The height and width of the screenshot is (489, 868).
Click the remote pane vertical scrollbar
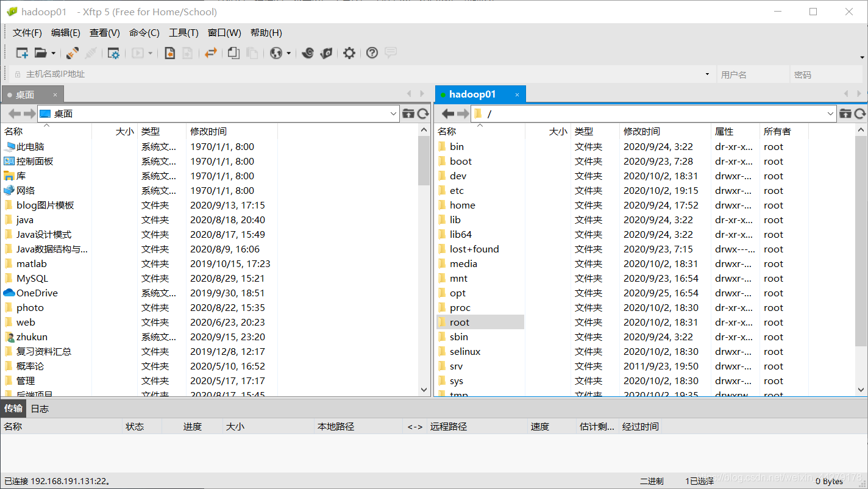click(x=861, y=241)
